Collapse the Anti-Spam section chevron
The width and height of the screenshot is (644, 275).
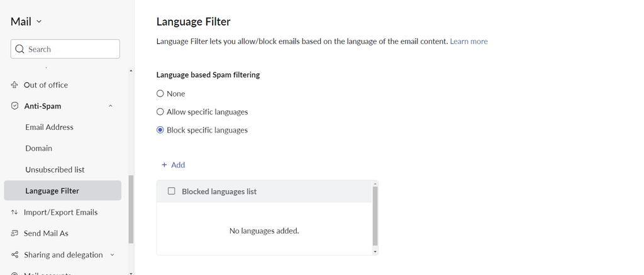click(111, 106)
